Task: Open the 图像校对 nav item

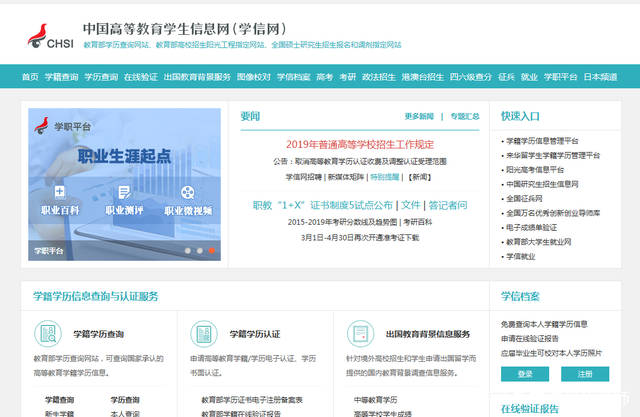Action: tap(253, 77)
